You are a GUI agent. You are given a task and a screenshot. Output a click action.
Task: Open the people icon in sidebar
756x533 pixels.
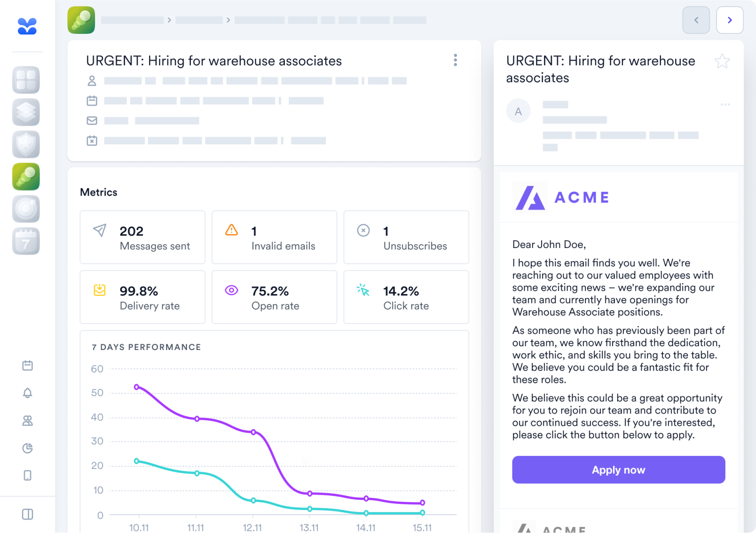[x=28, y=421]
